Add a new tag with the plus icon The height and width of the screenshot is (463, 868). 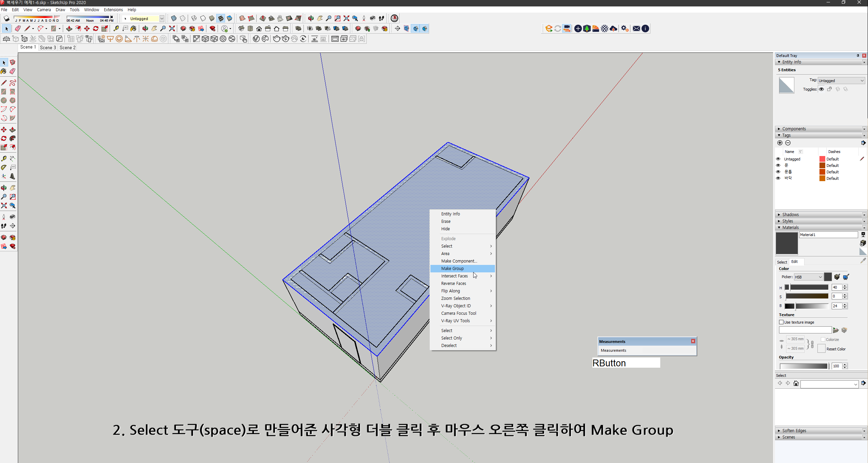[780, 143]
